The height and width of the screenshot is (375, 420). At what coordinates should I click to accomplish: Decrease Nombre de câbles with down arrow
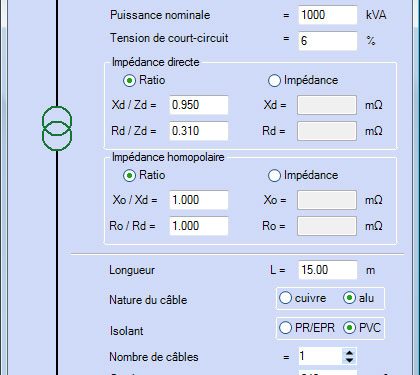(x=349, y=360)
